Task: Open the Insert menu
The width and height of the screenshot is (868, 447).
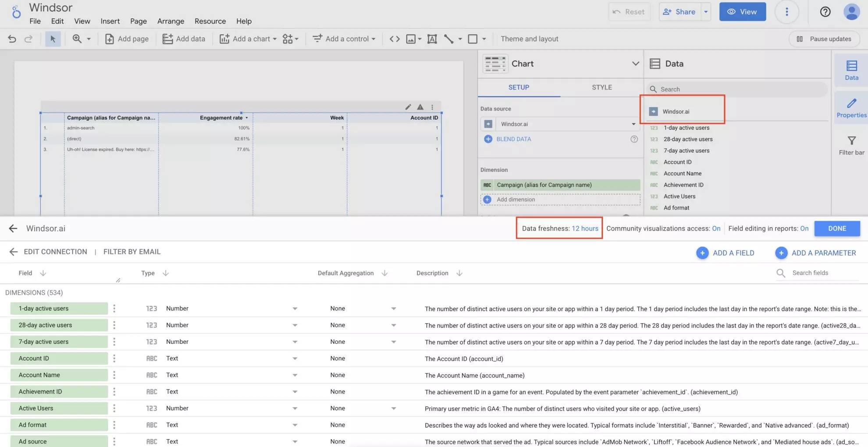Action: (x=110, y=21)
